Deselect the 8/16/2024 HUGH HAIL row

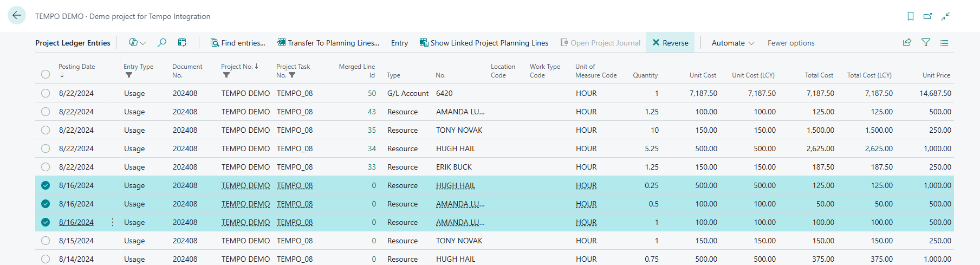point(46,185)
